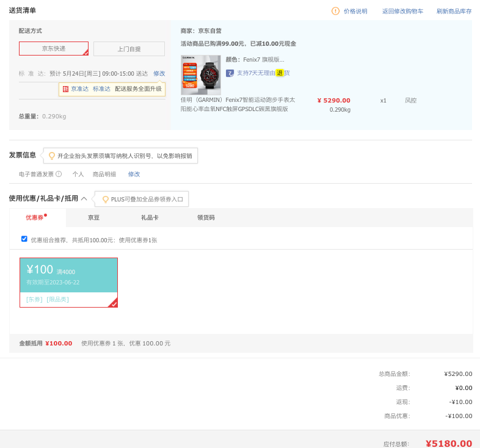Click the info icon beside 电子普通发票
Image resolution: width=480 pixels, height=448 pixels.
tap(59, 174)
